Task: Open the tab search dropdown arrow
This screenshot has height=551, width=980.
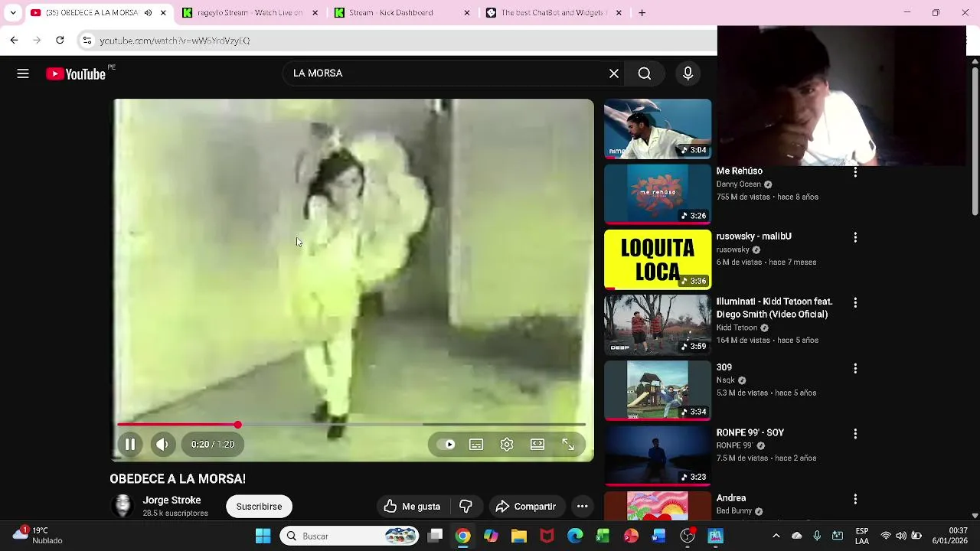Action: pyautogui.click(x=12, y=12)
